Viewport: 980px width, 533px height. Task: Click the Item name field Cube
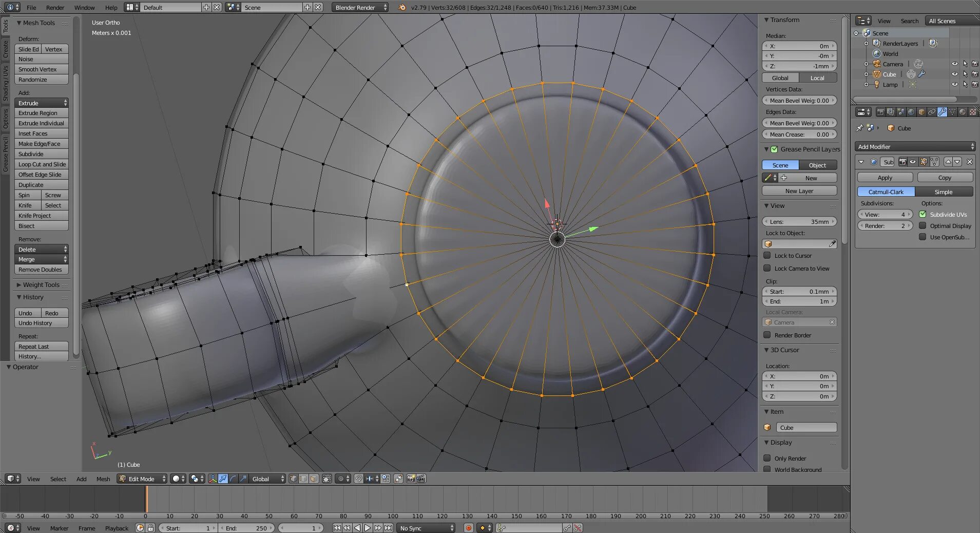(806, 427)
